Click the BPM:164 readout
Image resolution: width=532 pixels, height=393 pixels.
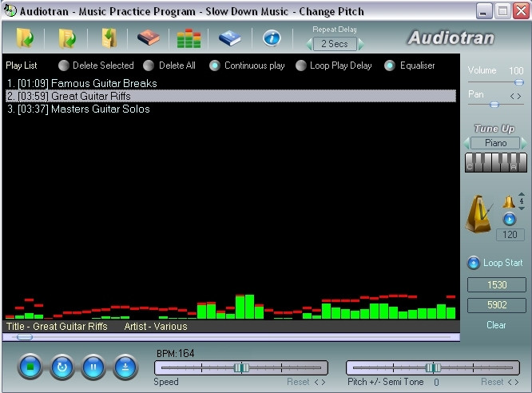pyautogui.click(x=176, y=354)
